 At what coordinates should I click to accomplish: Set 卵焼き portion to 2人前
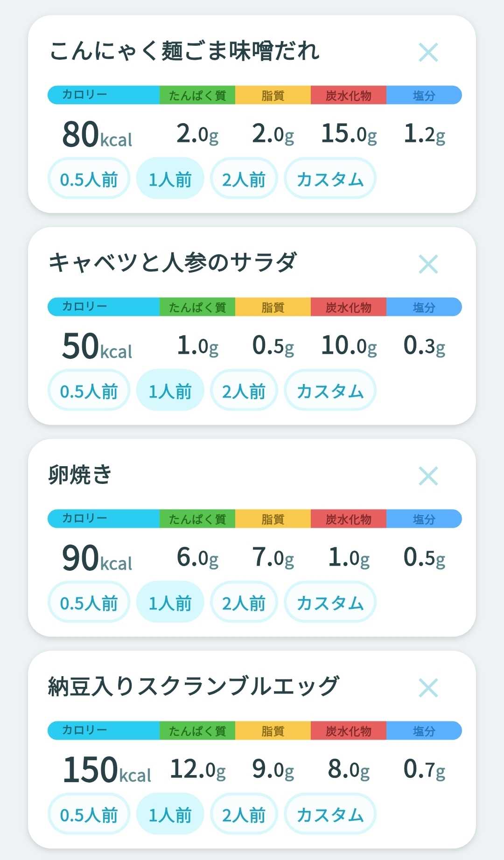click(244, 602)
